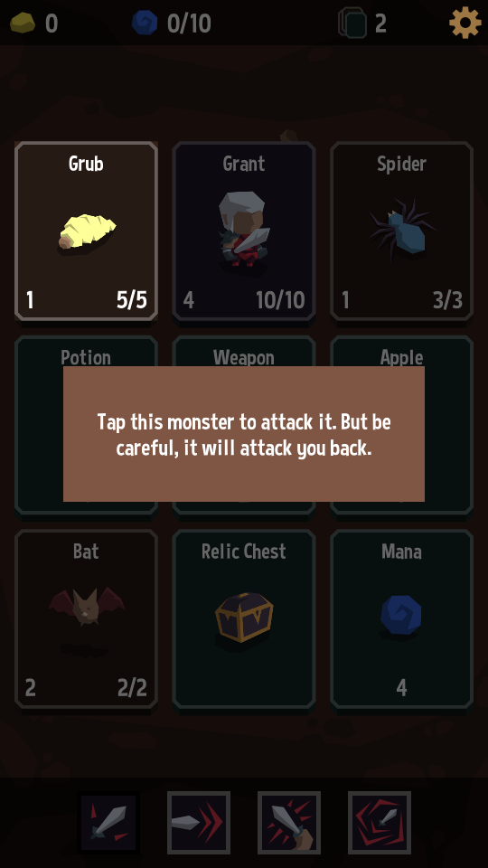Open the settings gear icon
The width and height of the screenshot is (488, 868).
pos(465,23)
